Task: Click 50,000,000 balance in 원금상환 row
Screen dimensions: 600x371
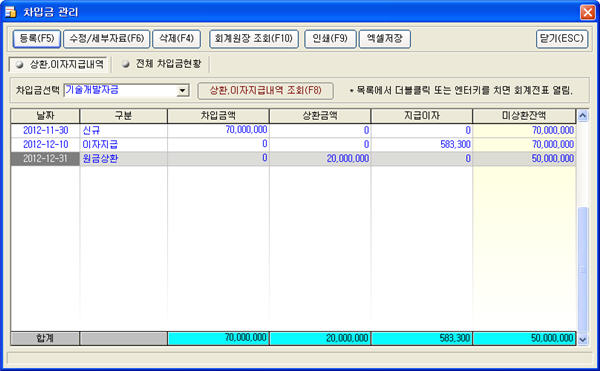Action: coord(524,159)
